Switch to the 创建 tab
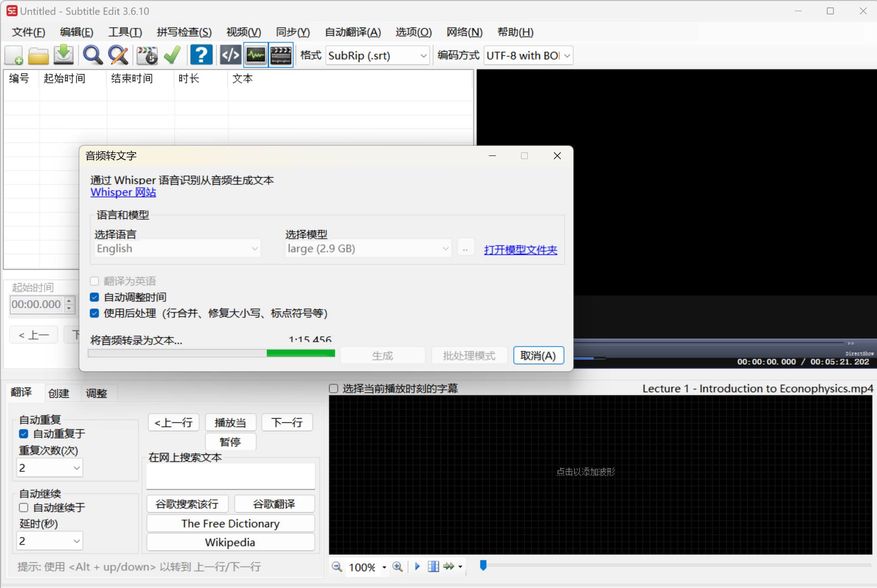This screenshot has width=877, height=588. pyautogui.click(x=59, y=393)
